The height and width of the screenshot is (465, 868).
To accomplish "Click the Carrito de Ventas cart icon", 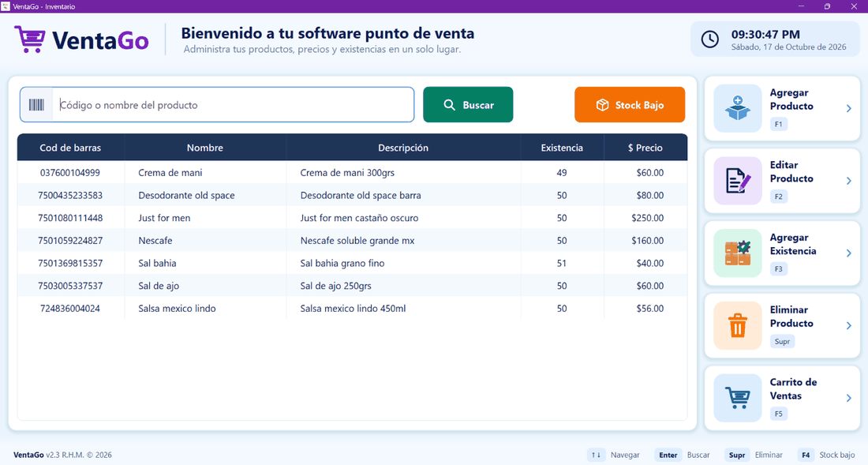I will coord(738,398).
